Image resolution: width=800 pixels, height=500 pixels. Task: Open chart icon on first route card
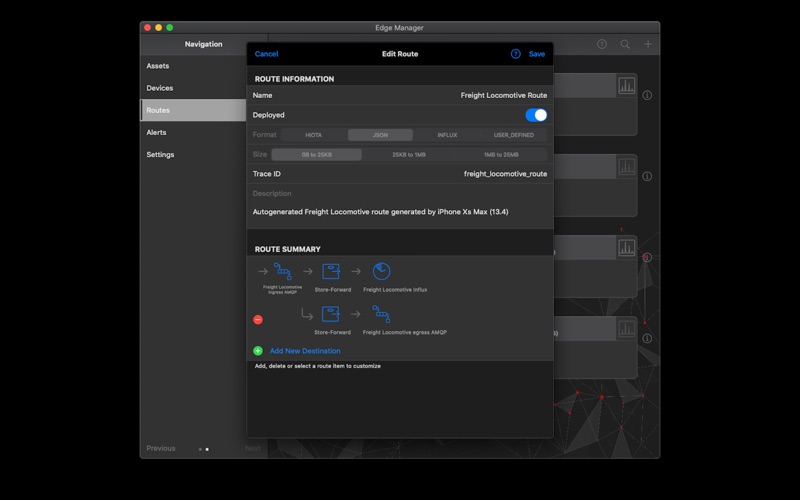[627, 86]
